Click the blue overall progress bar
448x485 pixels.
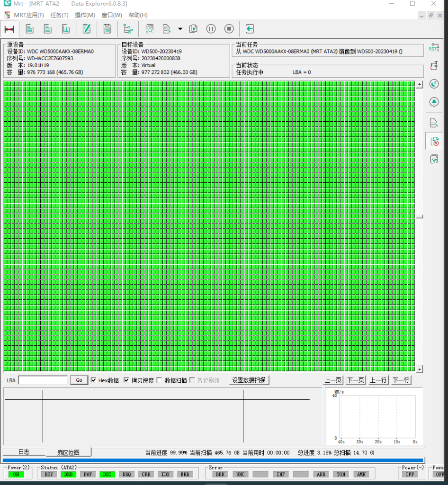[213, 460]
